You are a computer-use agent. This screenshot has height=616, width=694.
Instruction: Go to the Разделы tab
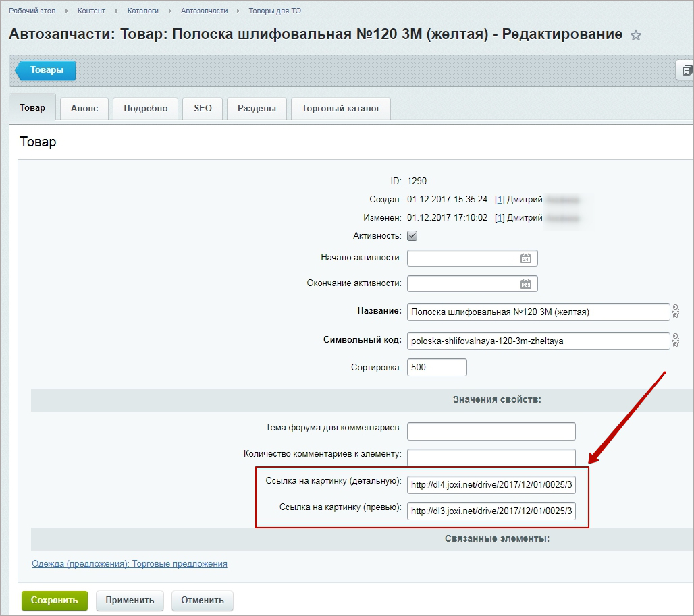(x=257, y=109)
